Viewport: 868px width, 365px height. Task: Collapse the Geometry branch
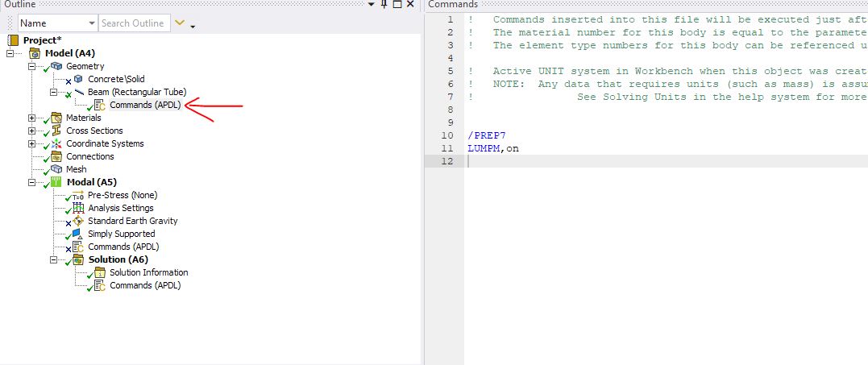coord(31,66)
